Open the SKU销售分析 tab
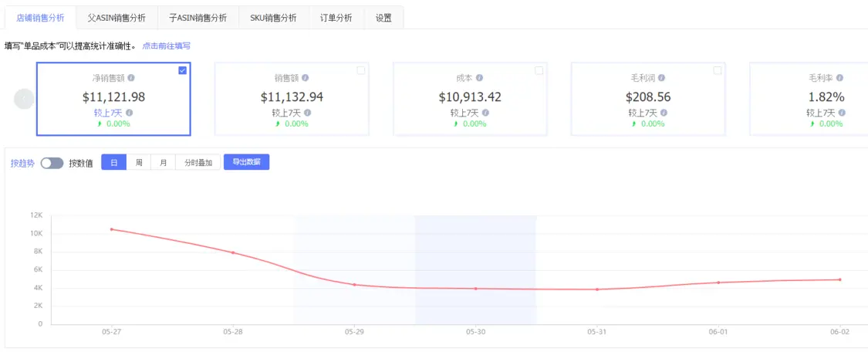Image resolution: width=868 pixels, height=352 pixels. (x=272, y=18)
